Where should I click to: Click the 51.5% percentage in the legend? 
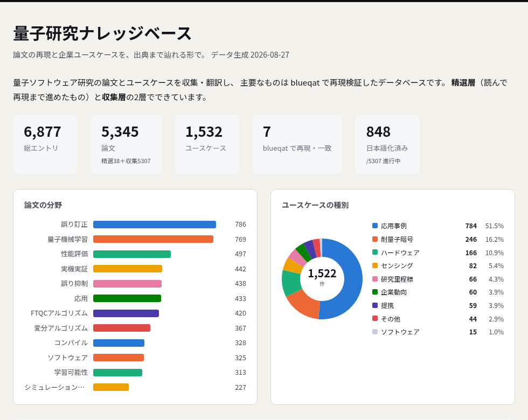pyautogui.click(x=495, y=226)
